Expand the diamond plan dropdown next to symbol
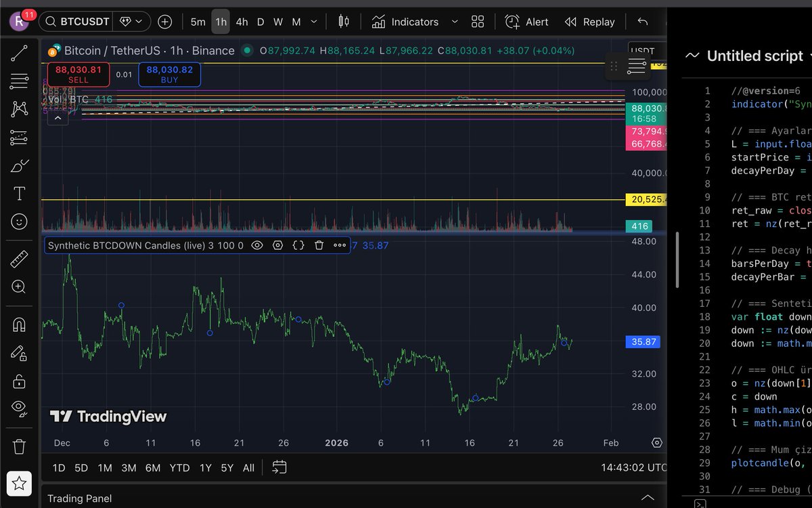812x508 pixels. [x=131, y=22]
